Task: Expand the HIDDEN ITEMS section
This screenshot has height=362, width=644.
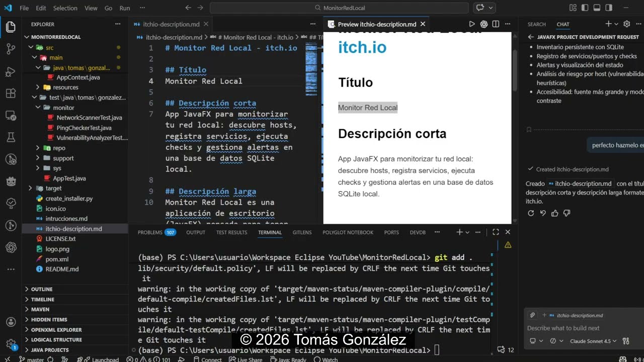Action: [74, 319]
